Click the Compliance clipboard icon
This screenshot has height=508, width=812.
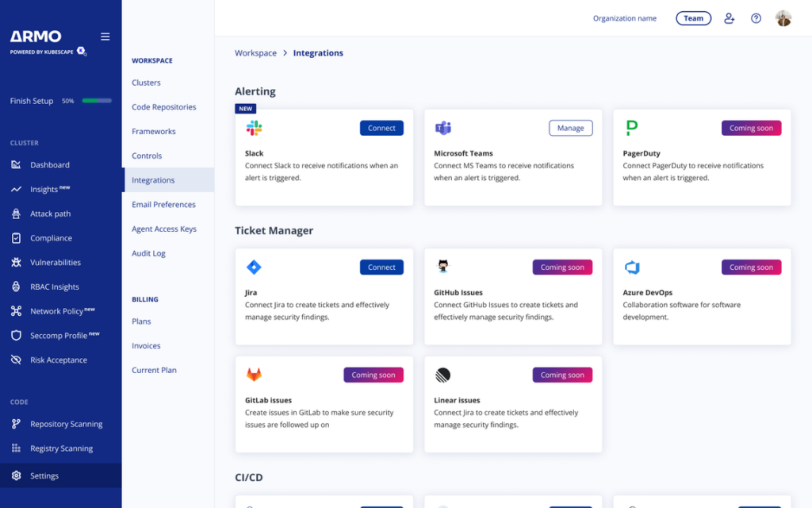16,238
